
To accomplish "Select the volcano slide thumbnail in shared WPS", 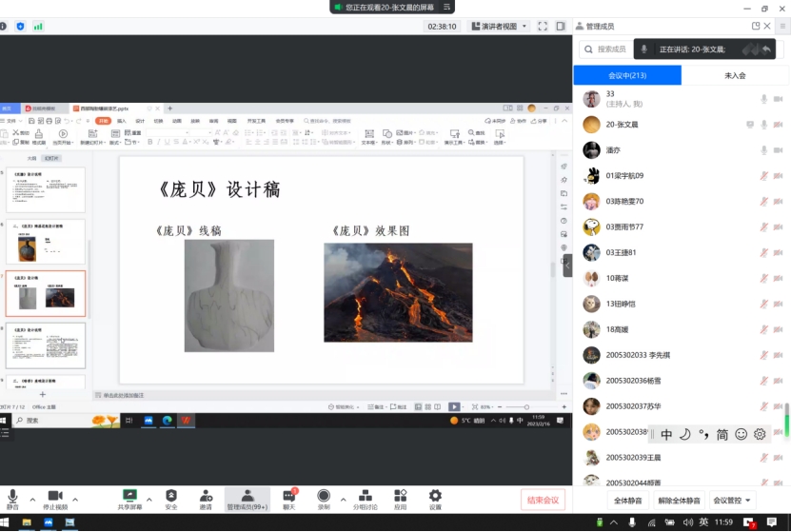I will coord(46,293).
